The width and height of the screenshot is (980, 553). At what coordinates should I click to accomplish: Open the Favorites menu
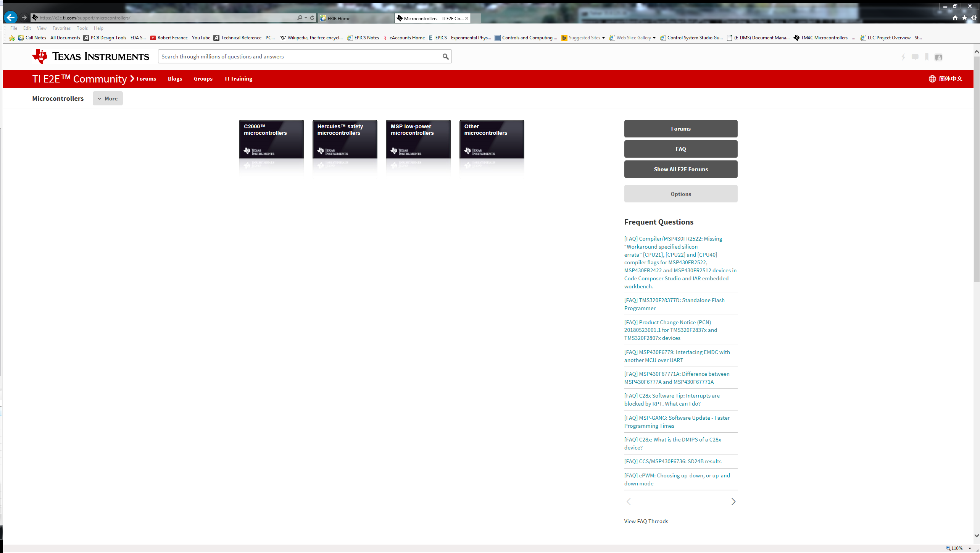pyautogui.click(x=61, y=28)
